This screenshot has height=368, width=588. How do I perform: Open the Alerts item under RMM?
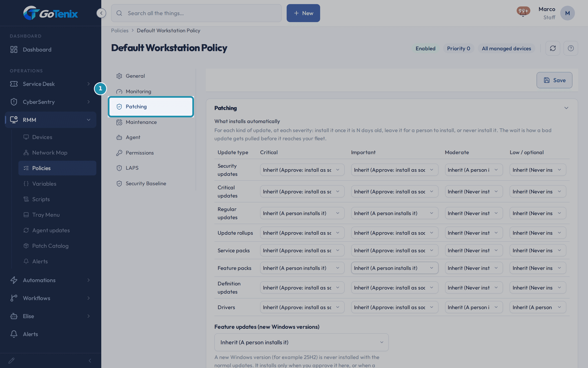57,261
